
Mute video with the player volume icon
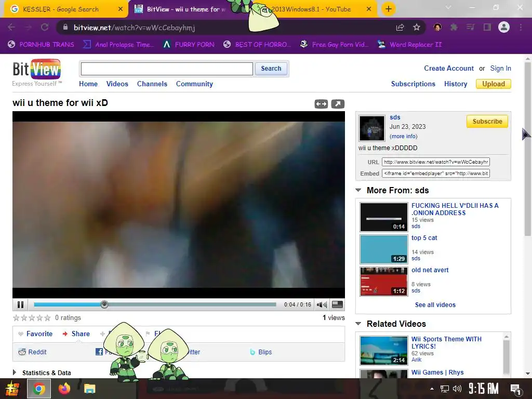pyautogui.click(x=321, y=304)
